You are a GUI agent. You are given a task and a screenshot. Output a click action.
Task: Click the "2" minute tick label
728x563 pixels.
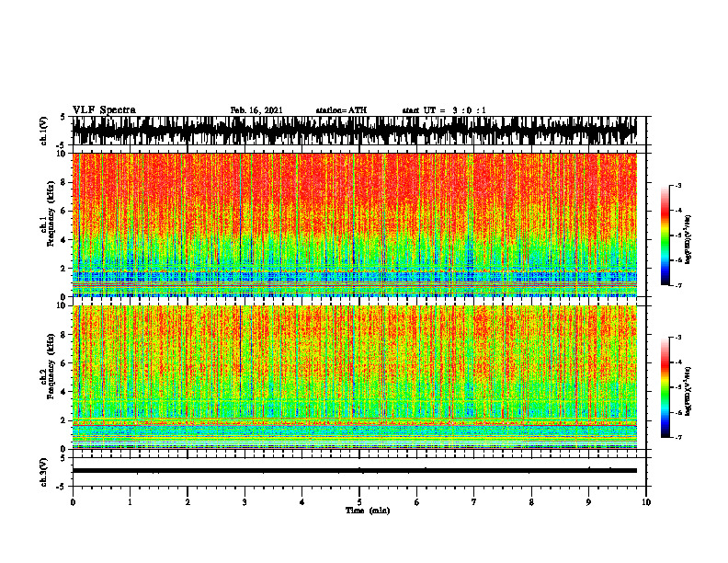click(x=188, y=502)
